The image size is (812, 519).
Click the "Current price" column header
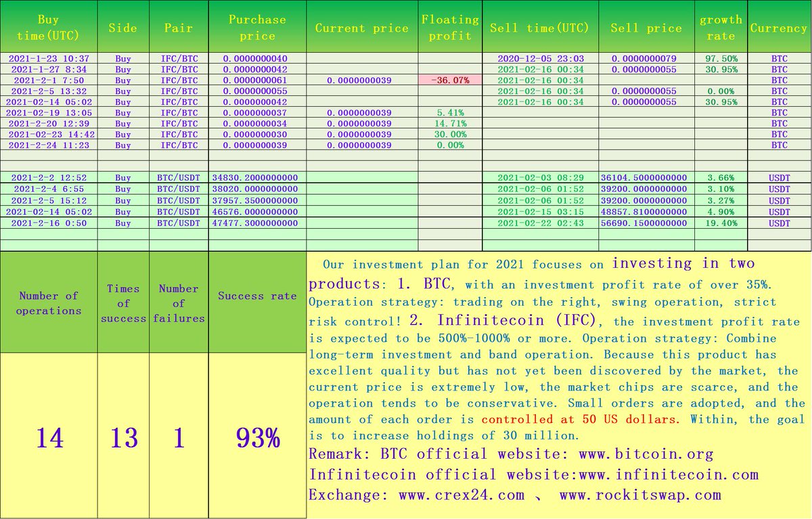[x=362, y=27]
